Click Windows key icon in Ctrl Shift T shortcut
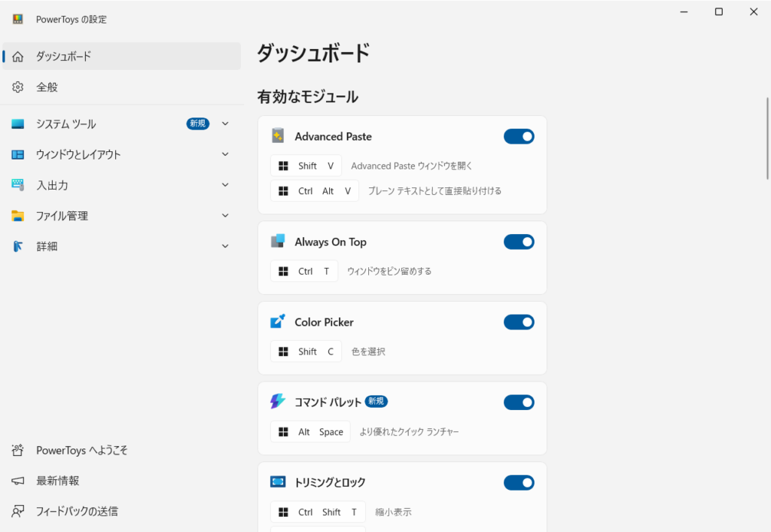Viewport: 771px width, 532px height. coord(284,512)
